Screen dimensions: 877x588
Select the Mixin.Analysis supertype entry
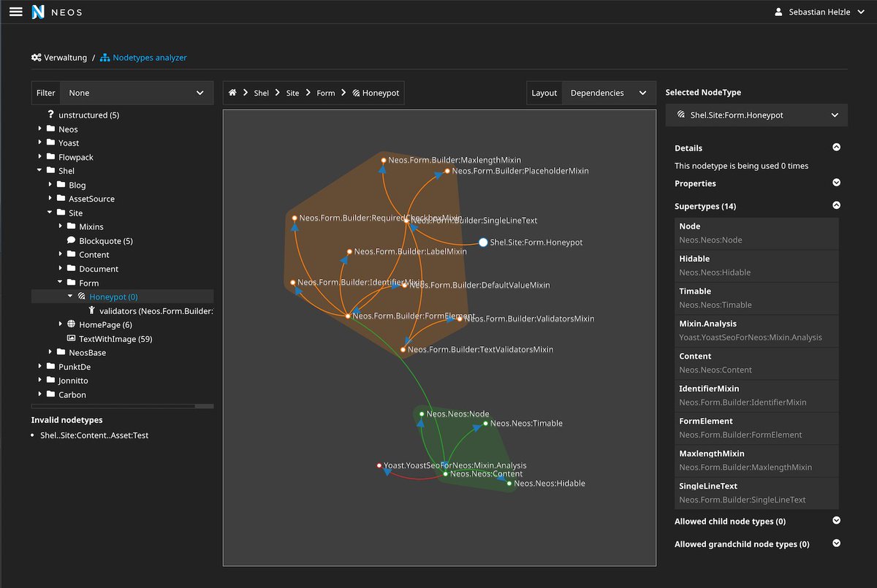[756, 330]
